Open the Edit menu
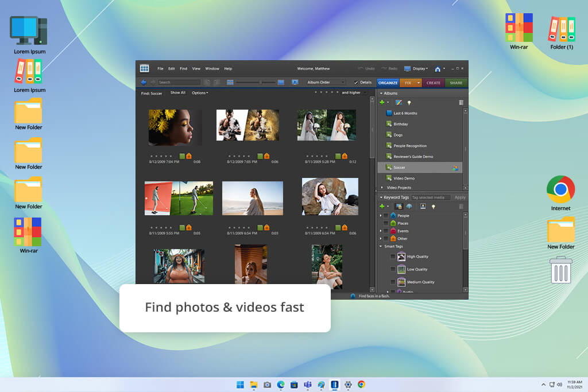 click(x=171, y=68)
